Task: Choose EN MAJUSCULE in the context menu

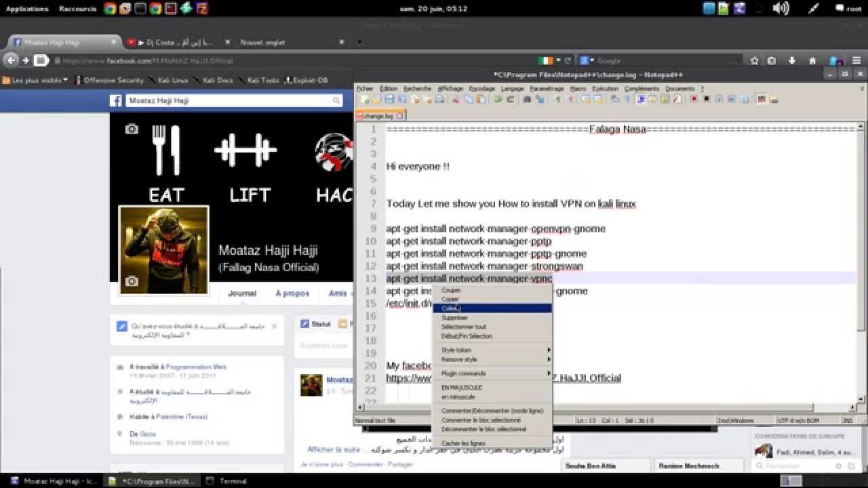Action: [492, 388]
